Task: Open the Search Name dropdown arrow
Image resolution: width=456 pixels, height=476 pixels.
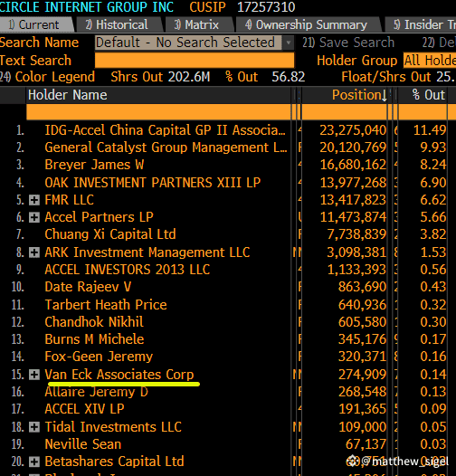Action: click(289, 43)
